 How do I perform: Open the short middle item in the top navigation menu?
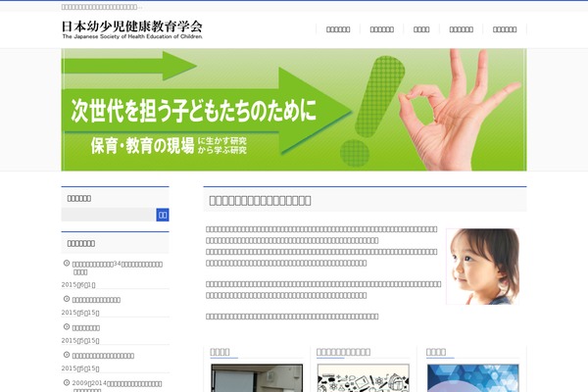[x=421, y=29]
